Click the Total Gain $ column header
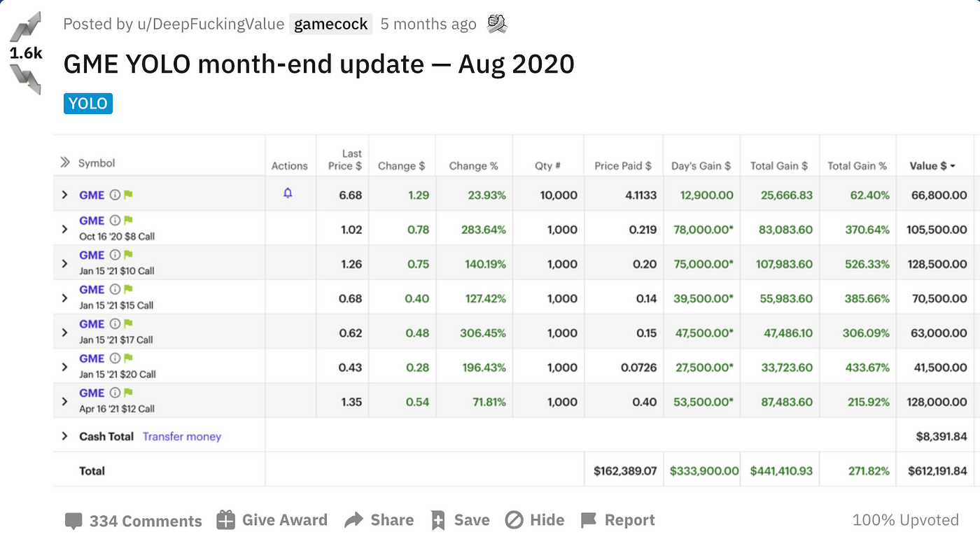980x544 pixels. click(x=779, y=166)
